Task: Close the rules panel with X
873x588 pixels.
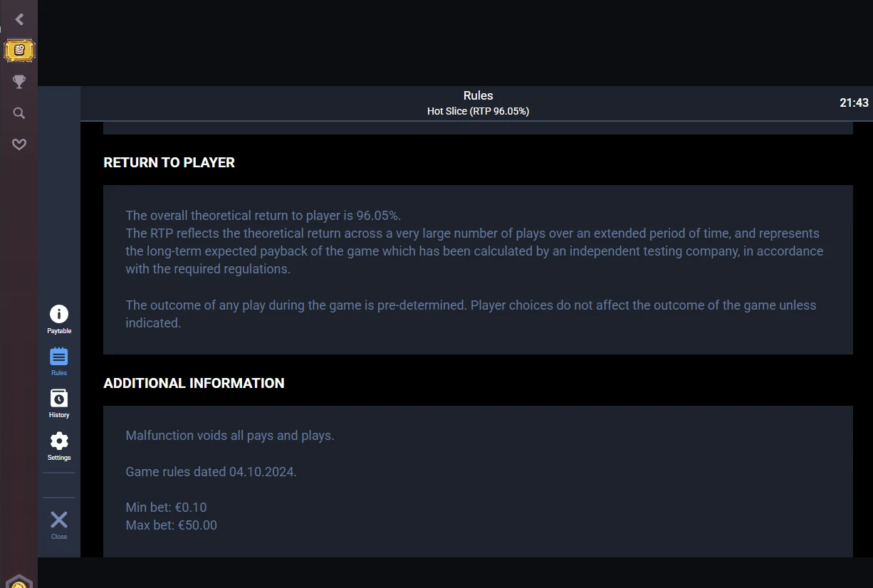Action: (59, 520)
